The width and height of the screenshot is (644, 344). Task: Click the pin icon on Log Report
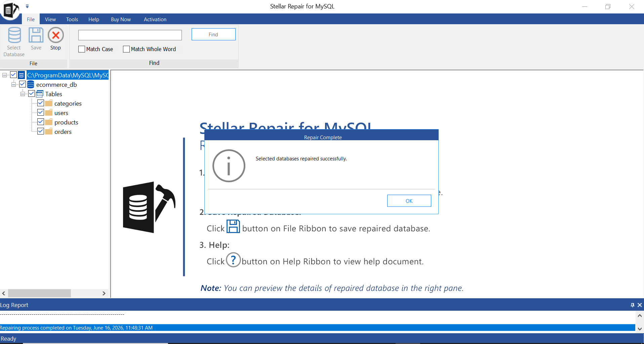pyautogui.click(x=633, y=305)
